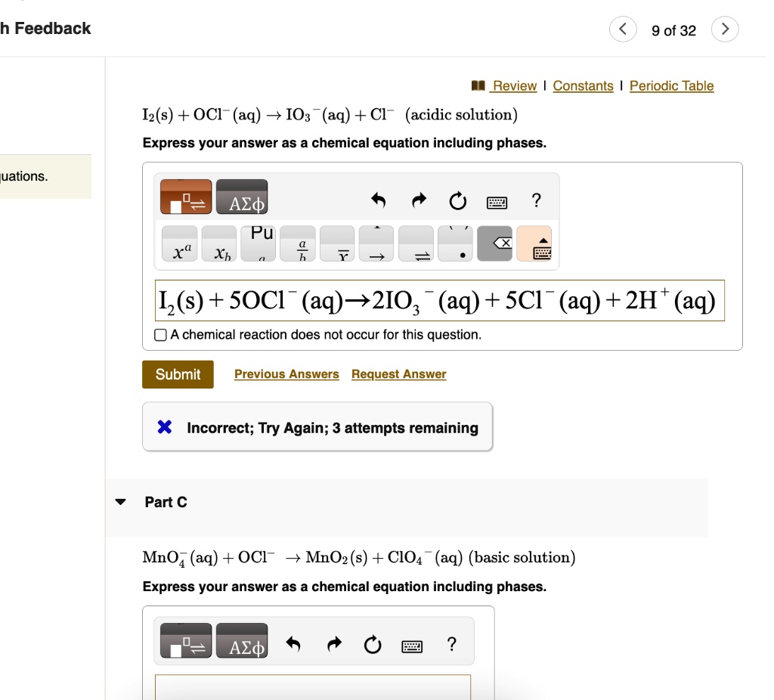
Task: Open the Periodic Table reference
Action: click(671, 85)
